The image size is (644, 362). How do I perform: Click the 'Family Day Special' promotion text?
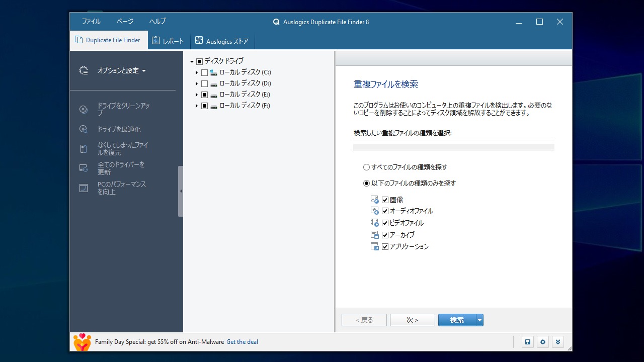(x=159, y=342)
